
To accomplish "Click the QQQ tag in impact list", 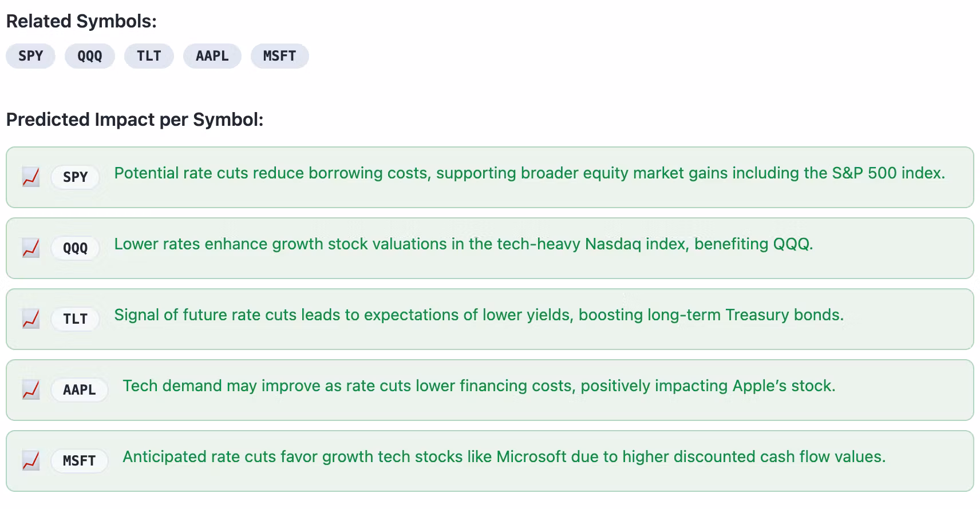I will tap(76, 248).
